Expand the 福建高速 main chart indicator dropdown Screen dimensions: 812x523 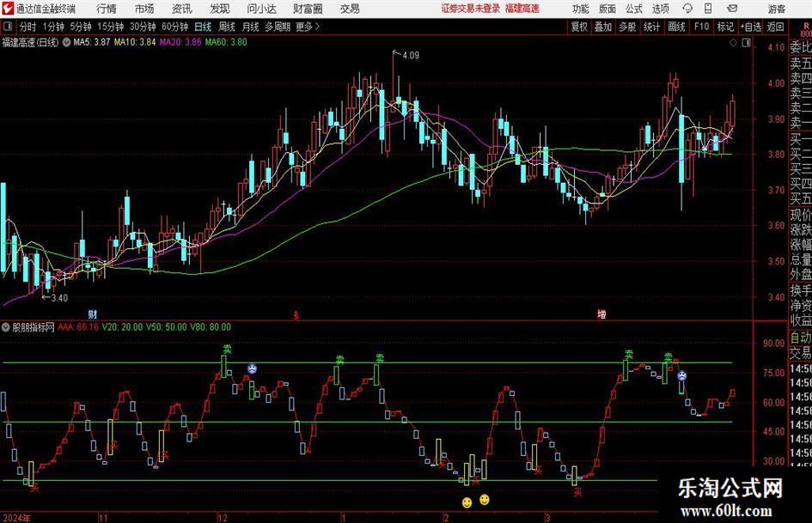[66, 42]
